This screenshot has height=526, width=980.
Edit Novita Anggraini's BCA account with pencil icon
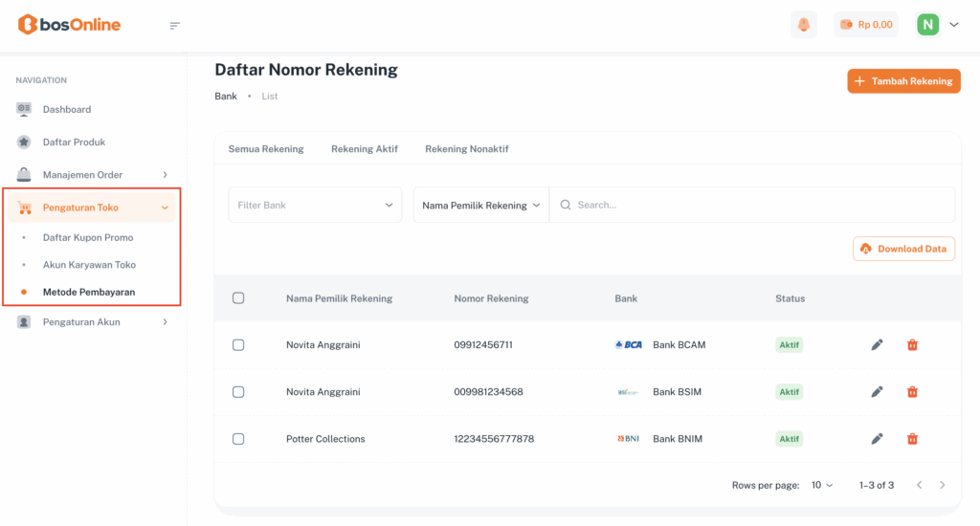[x=877, y=344]
